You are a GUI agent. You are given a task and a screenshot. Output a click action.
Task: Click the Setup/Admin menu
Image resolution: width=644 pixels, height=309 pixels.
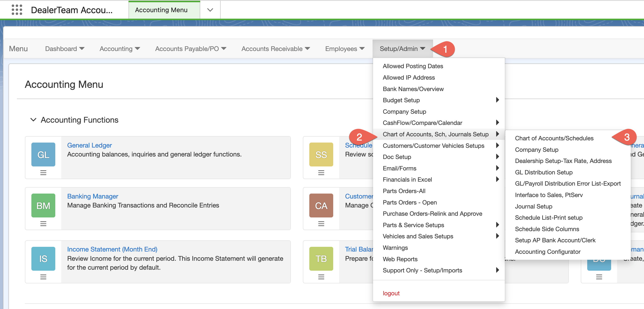point(402,49)
